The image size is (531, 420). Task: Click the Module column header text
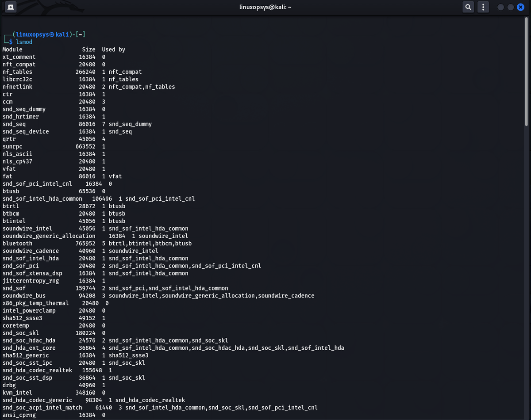[x=12, y=50]
